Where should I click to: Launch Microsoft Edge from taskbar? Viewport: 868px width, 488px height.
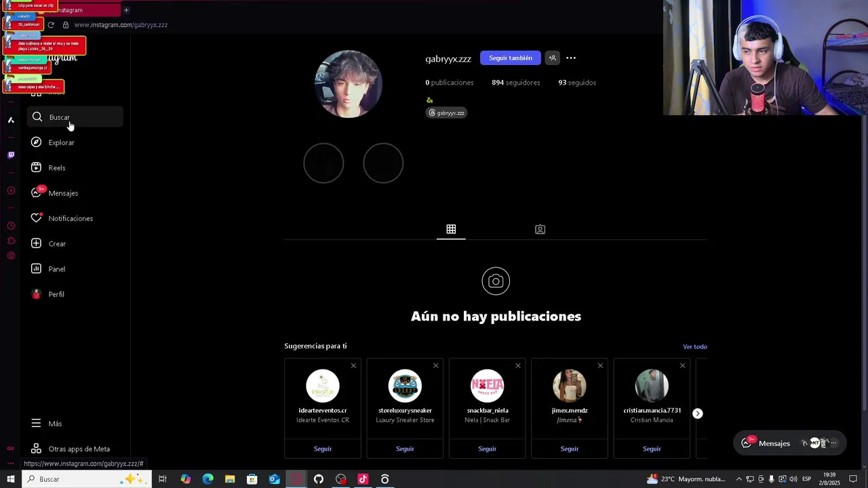[208, 479]
